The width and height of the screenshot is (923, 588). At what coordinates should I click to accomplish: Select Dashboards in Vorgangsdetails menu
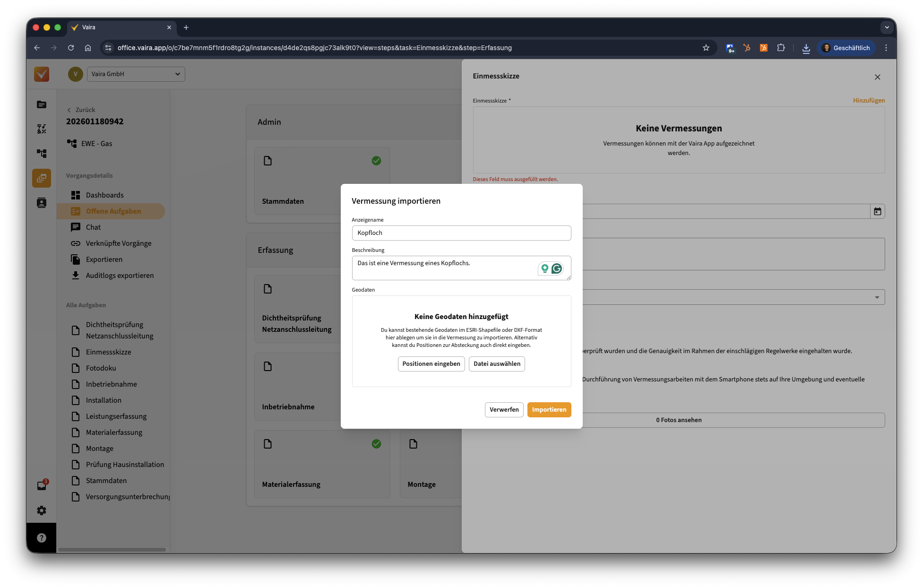tap(104, 195)
